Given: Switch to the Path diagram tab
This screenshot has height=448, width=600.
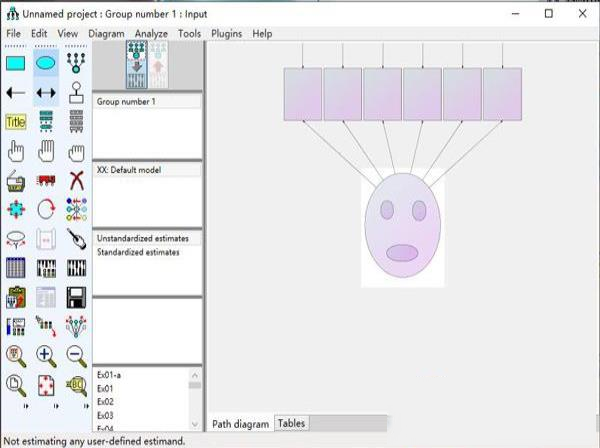Looking at the screenshot, I should pos(241,424).
